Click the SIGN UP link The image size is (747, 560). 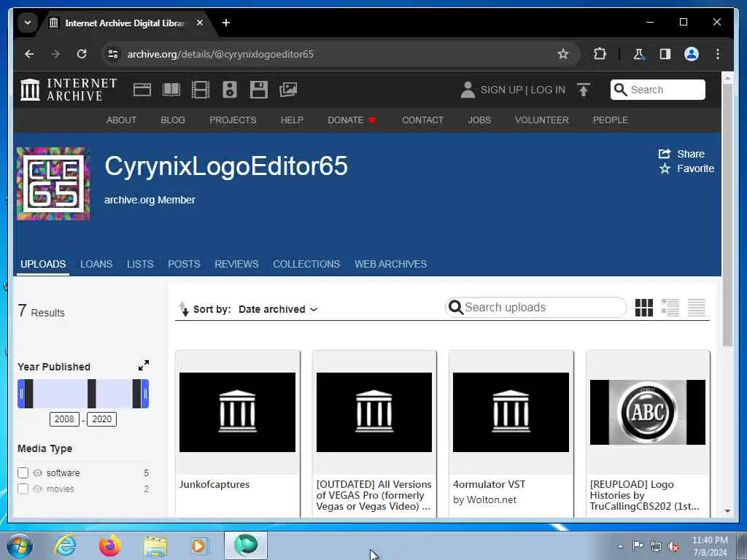(x=501, y=90)
